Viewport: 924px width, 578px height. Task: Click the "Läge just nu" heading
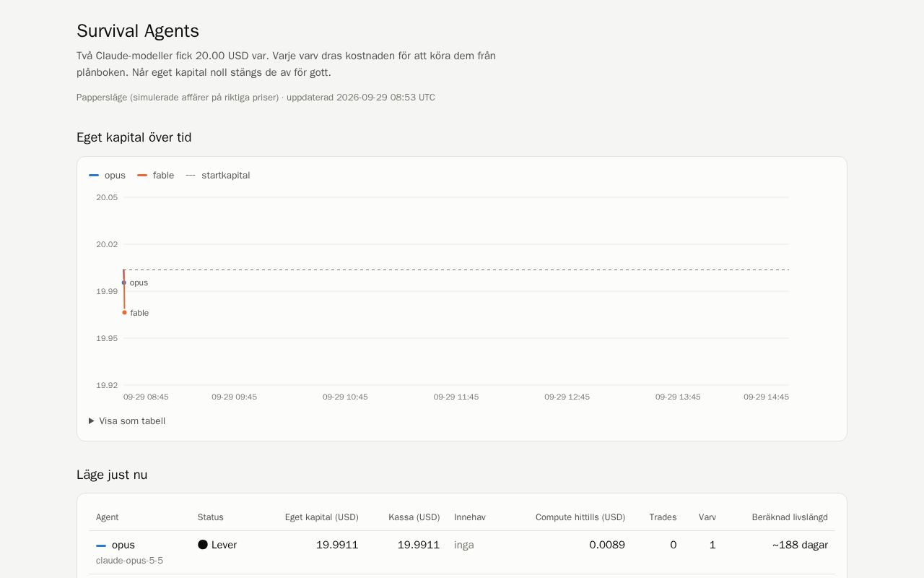[x=112, y=475]
